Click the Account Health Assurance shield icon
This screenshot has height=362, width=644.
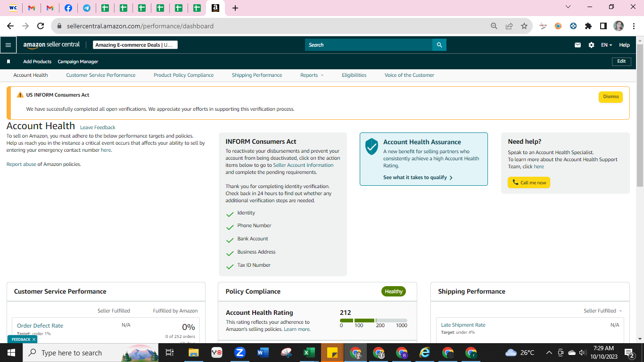click(x=372, y=147)
